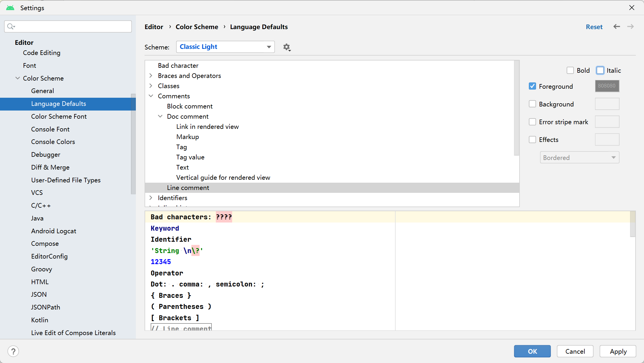644x363 pixels.
Task: Collapse the Comments tree node
Action: (151, 96)
